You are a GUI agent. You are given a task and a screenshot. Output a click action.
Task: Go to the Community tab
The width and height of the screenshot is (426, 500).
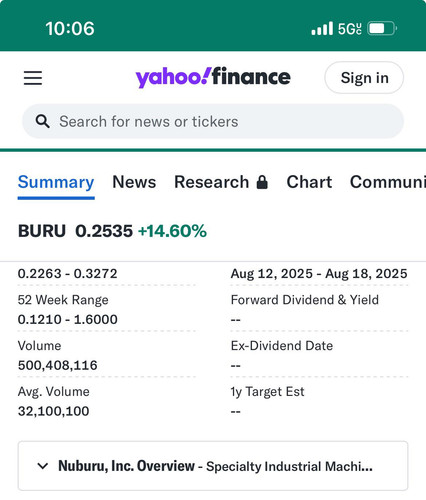coord(388,182)
